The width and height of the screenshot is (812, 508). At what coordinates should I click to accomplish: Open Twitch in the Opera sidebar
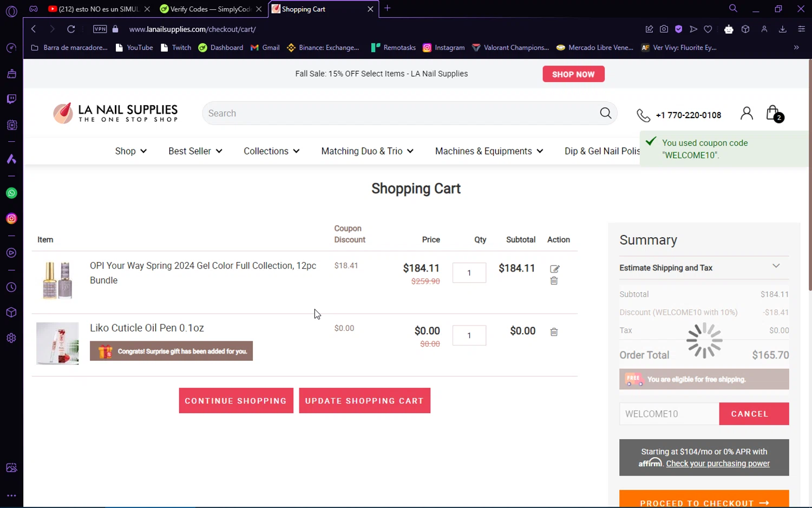tap(11, 99)
